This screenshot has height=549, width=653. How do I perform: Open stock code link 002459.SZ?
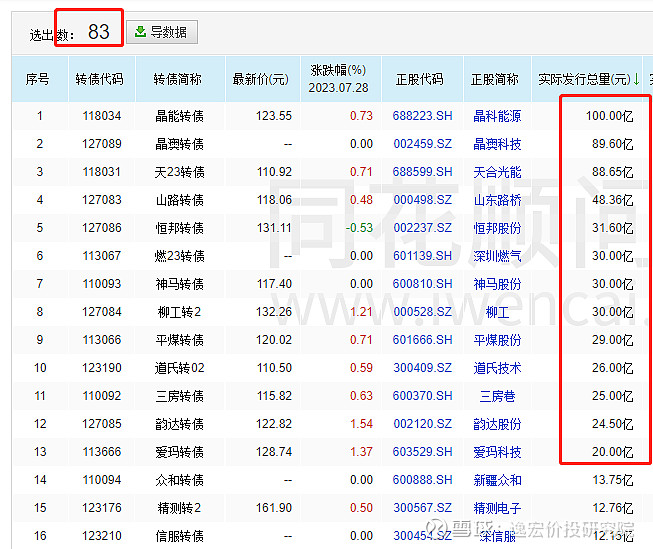click(x=422, y=144)
